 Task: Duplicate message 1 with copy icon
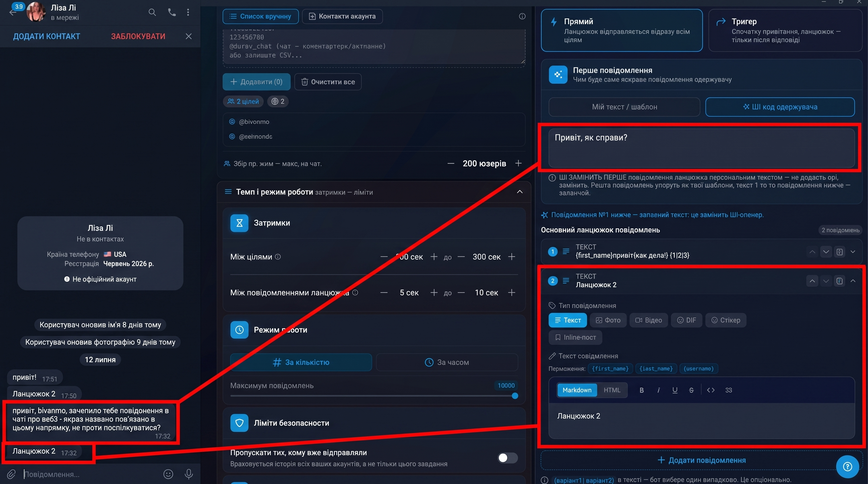coord(839,252)
